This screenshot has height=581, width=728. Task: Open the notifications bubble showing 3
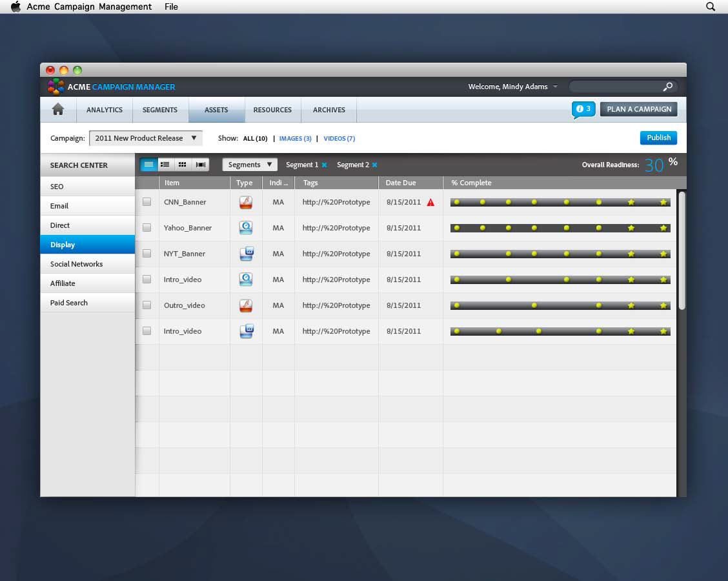(x=583, y=110)
